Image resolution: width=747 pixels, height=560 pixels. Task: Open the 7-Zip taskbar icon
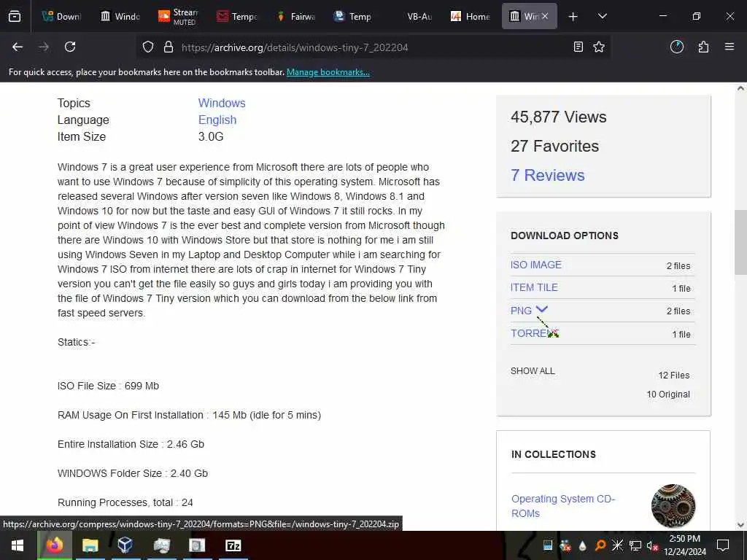tap(233, 545)
